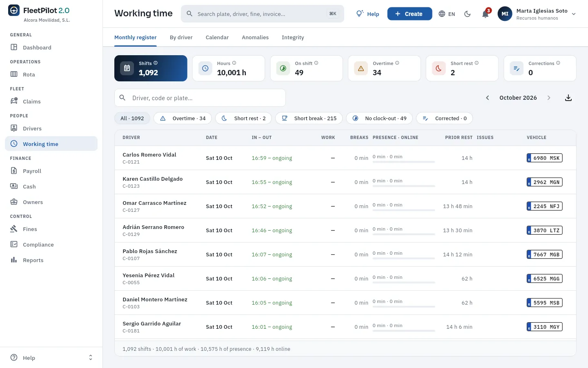Switch to the Anomalies tab
This screenshot has width=588, height=368.
(255, 37)
